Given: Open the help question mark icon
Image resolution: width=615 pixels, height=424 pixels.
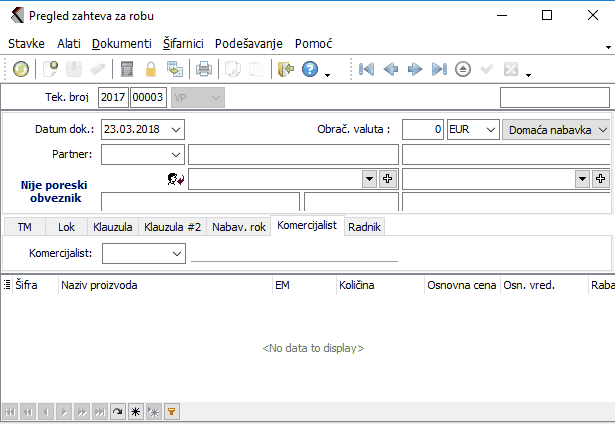Looking at the screenshot, I should click(x=310, y=69).
